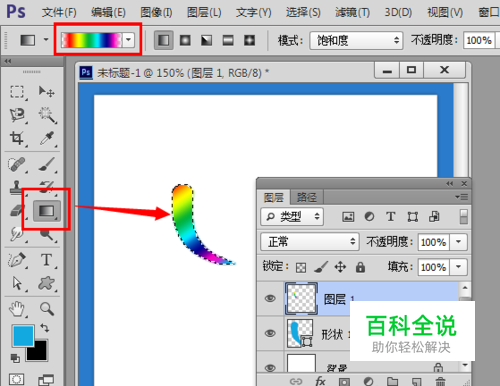The width and height of the screenshot is (500, 386).
Task: Toggle Quick Mask mode
Action: pos(16,379)
